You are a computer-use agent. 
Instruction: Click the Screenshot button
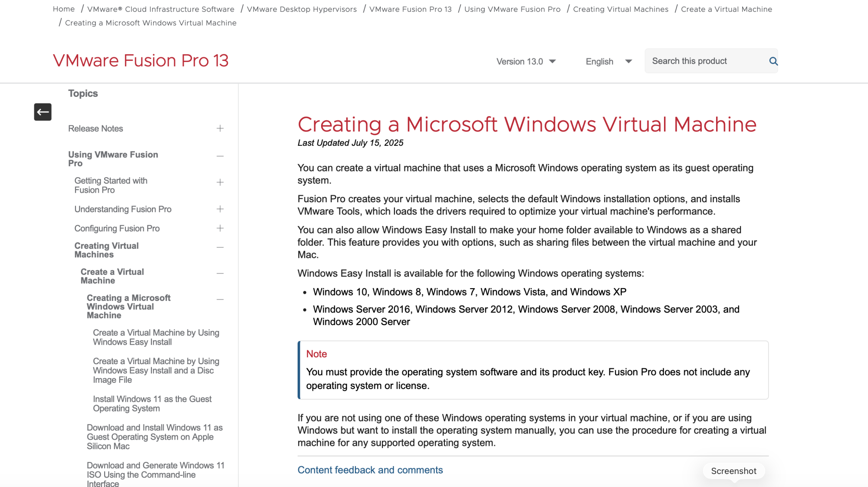[733, 471]
